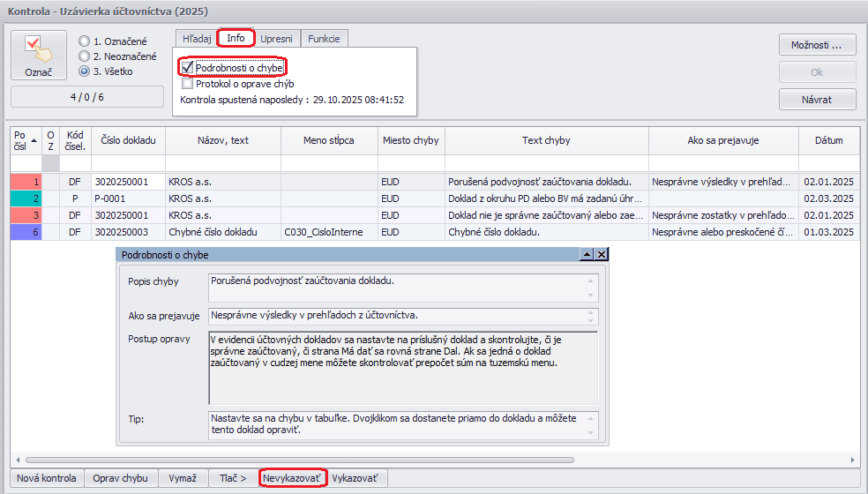Switch to the Hľadaj tab

pyautogui.click(x=197, y=39)
